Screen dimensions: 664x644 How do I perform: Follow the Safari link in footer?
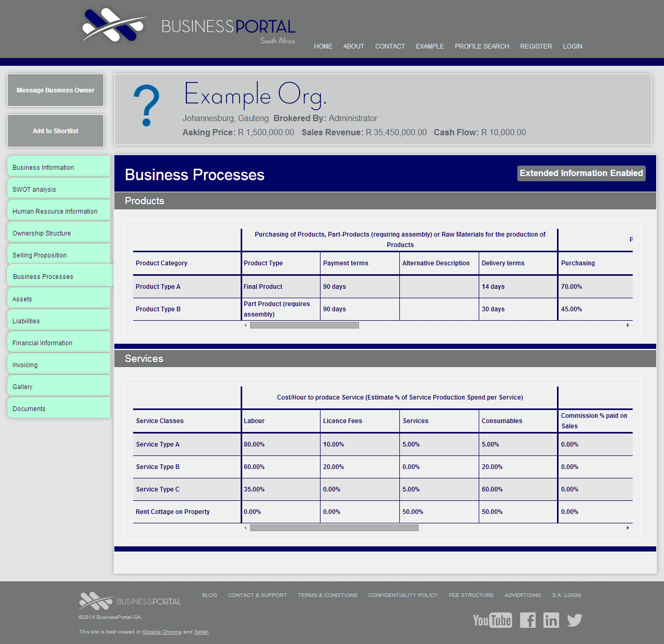(201, 632)
